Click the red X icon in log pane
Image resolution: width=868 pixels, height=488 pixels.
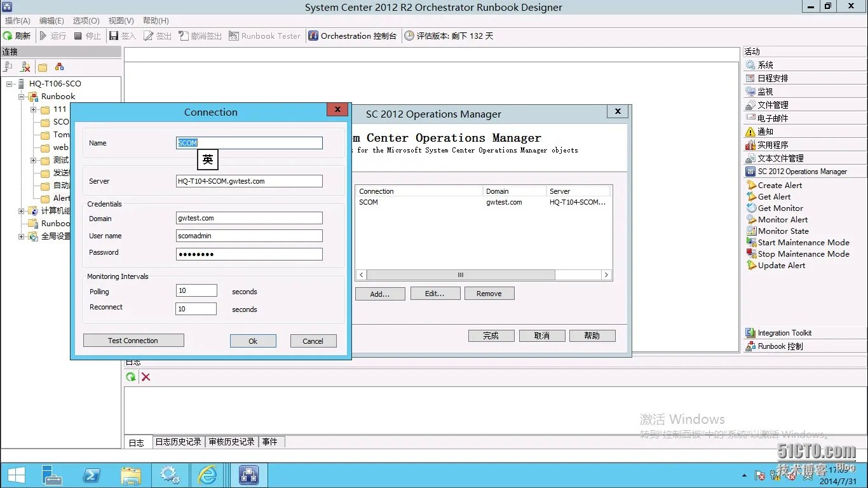[x=146, y=377]
